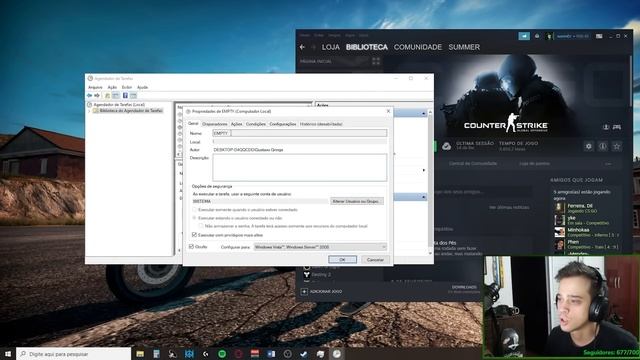This screenshot has width=640, height=360.
Task: Favorite CS:GO with the star icon
Action: pos(617,146)
